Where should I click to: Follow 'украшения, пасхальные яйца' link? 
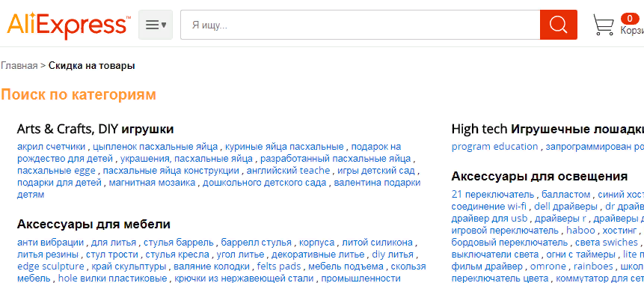coord(186,159)
